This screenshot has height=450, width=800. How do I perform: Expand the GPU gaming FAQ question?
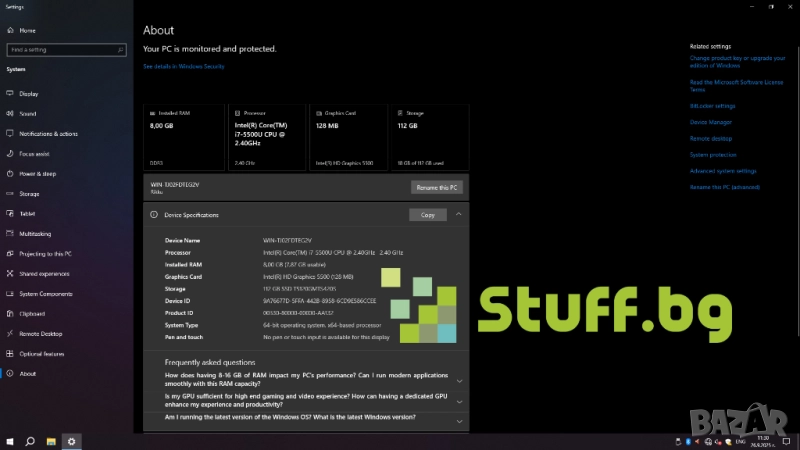pyautogui.click(x=459, y=401)
